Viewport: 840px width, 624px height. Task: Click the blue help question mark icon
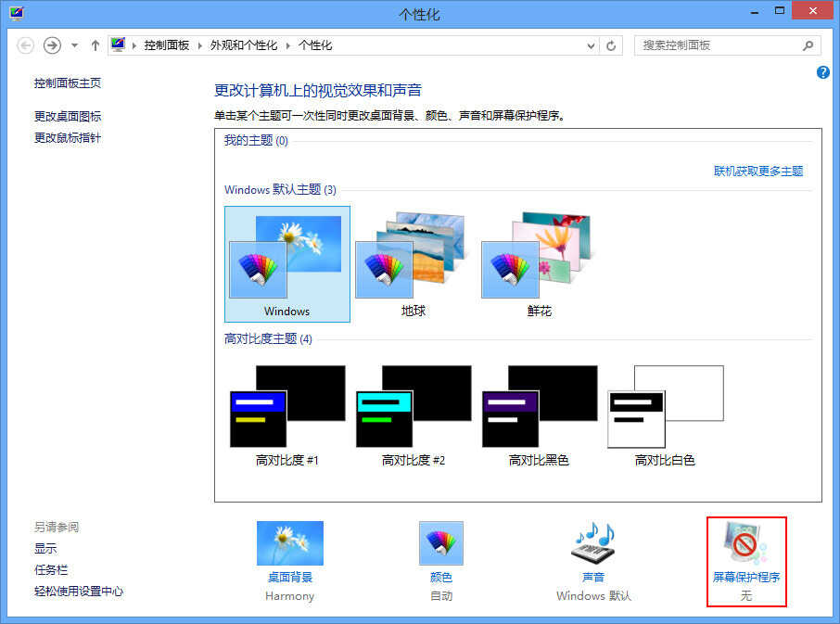[822, 72]
